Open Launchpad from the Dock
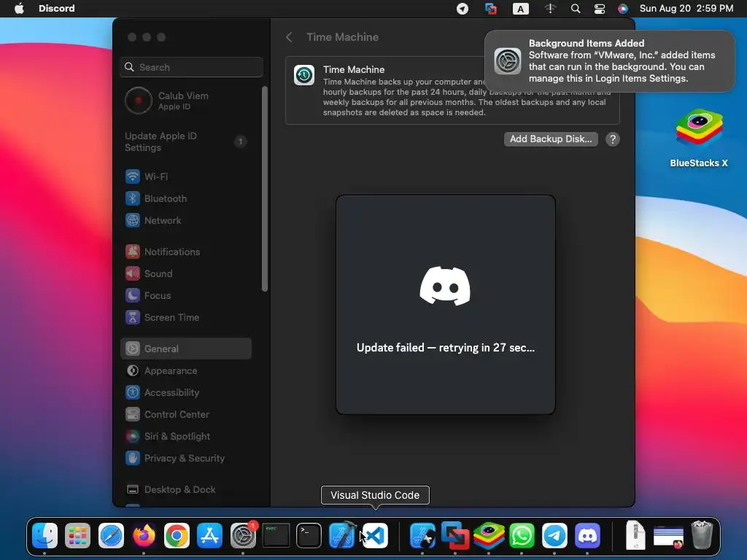This screenshot has height=560, width=747. (77, 536)
